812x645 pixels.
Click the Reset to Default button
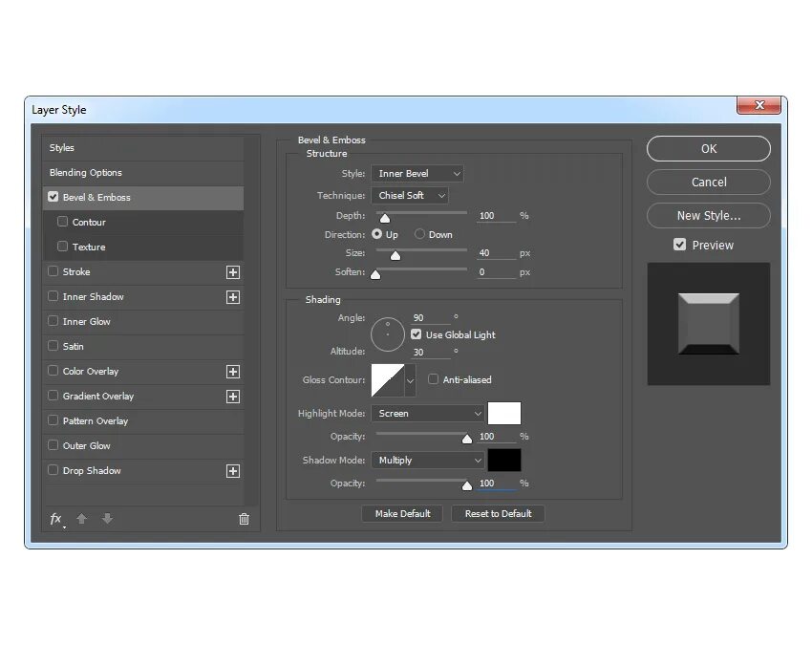pos(498,513)
